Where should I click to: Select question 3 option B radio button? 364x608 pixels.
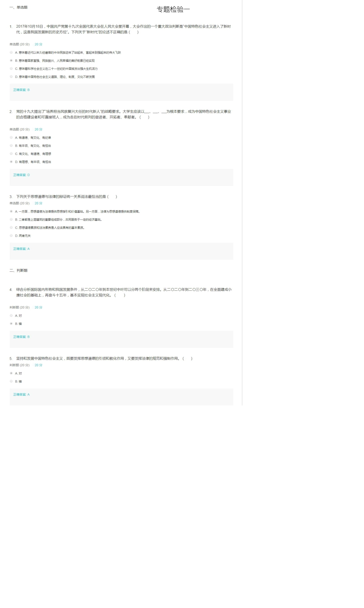[11, 220]
